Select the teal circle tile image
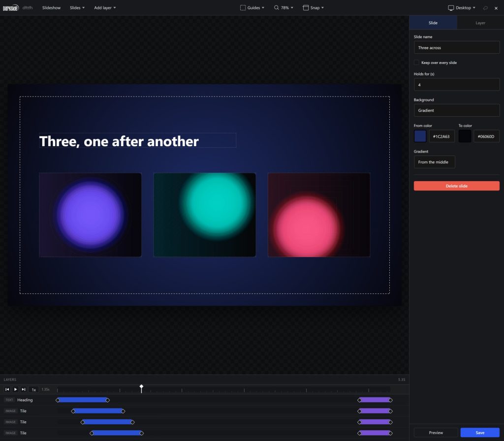This screenshot has width=504, height=441. [205, 215]
